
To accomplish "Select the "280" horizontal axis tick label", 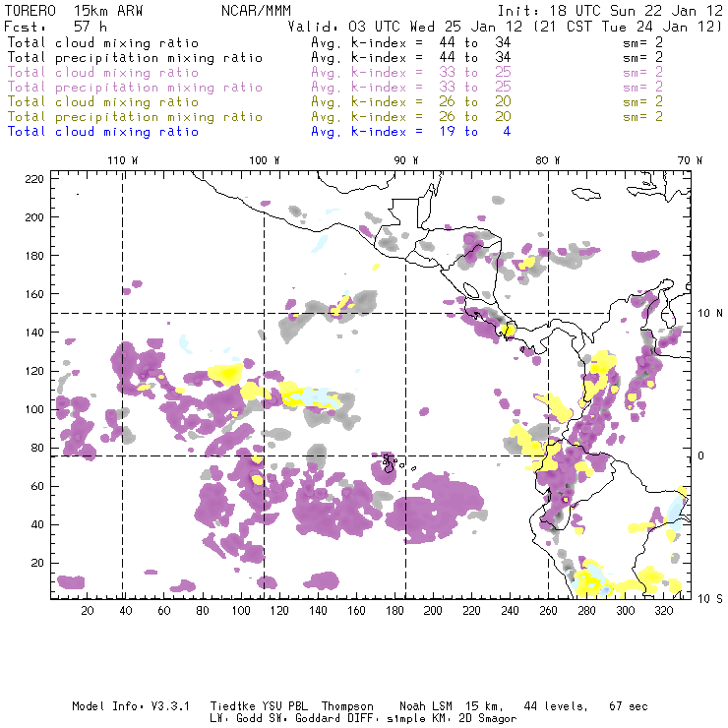I will pos(587,611).
